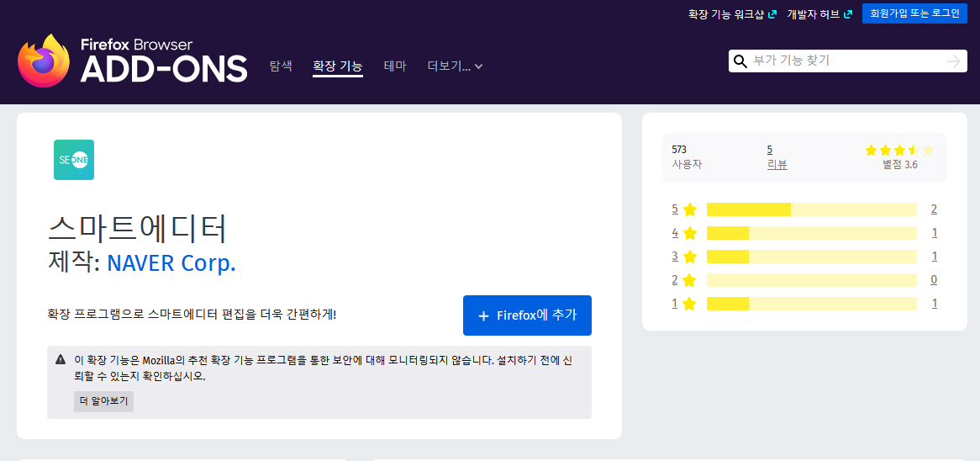Submit search with the arrow icon
The width and height of the screenshot is (980, 461).
(x=954, y=61)
